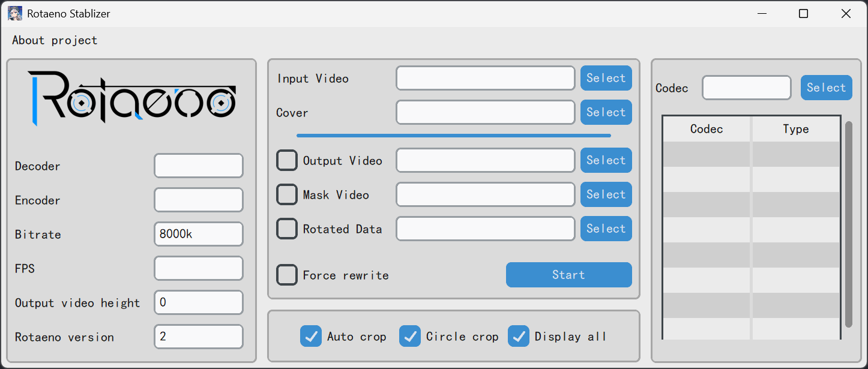
Task: Disable the Auto crop option
Action: click(311, 337)
